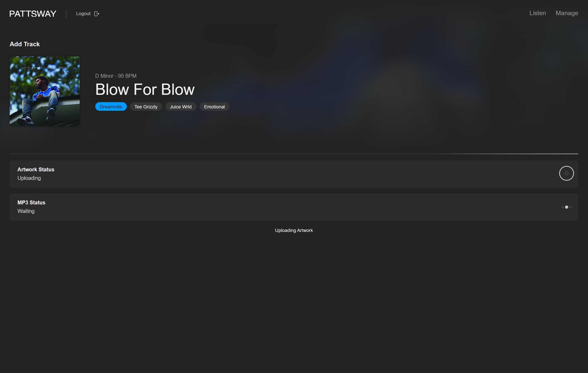Click the Add Track heading

coord(25,44)
